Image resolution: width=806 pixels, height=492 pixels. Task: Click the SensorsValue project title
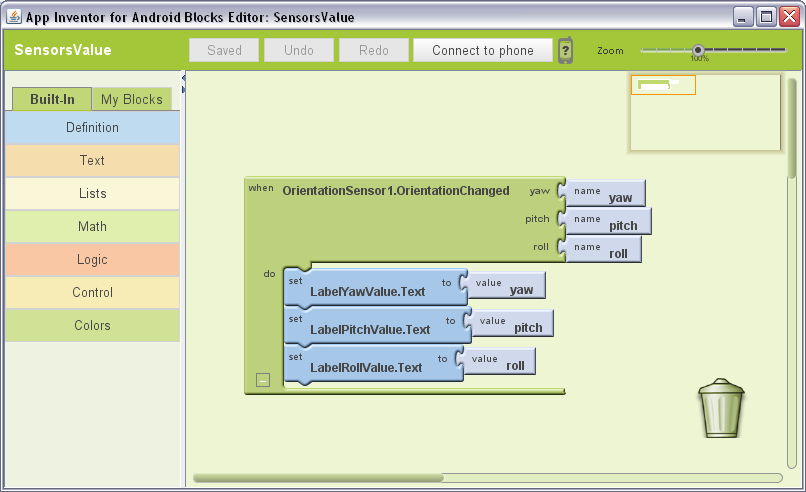[63, 50]
